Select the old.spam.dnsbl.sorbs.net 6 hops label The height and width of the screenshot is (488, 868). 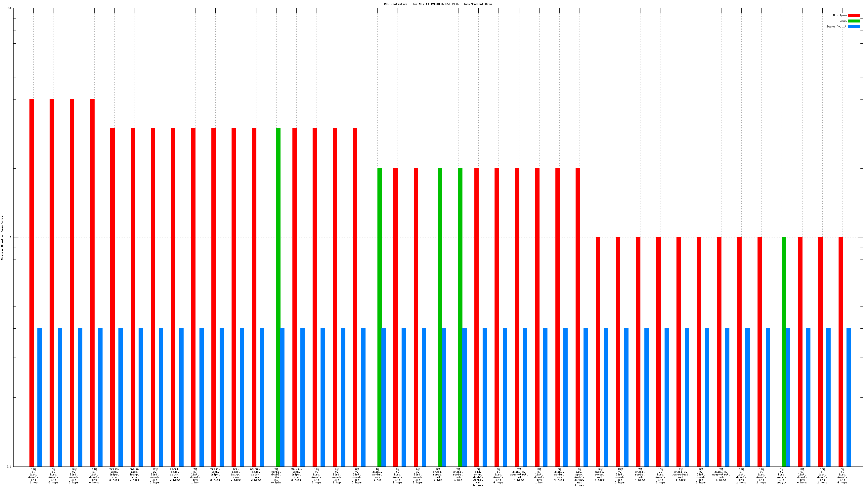point(478,477)
